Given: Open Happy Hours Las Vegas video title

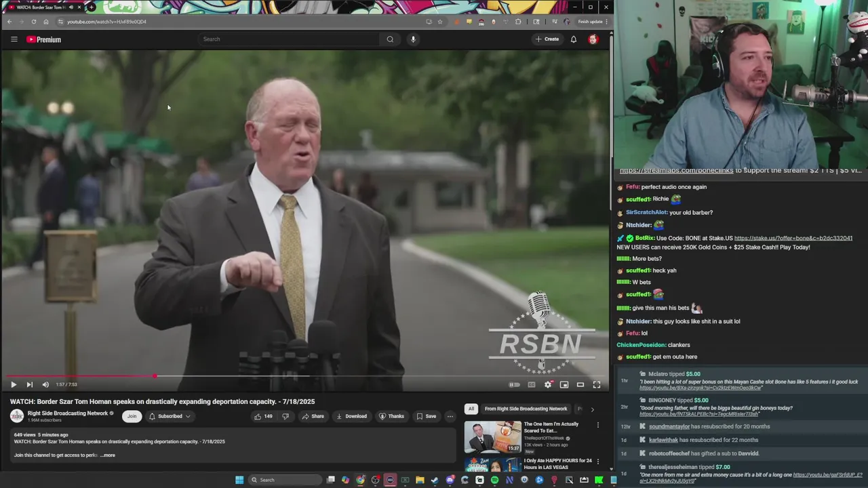Looking at the screenshot, I should point(557,464).
